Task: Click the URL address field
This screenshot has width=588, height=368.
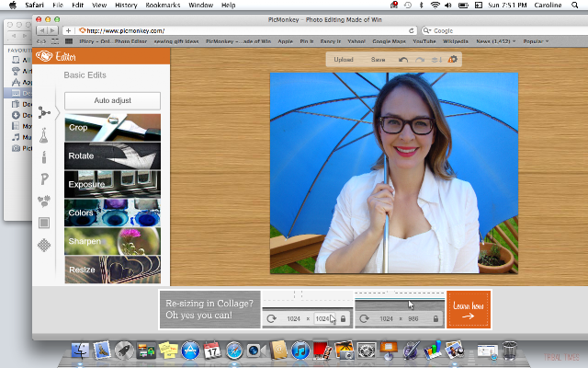Action: pos(240,30)
